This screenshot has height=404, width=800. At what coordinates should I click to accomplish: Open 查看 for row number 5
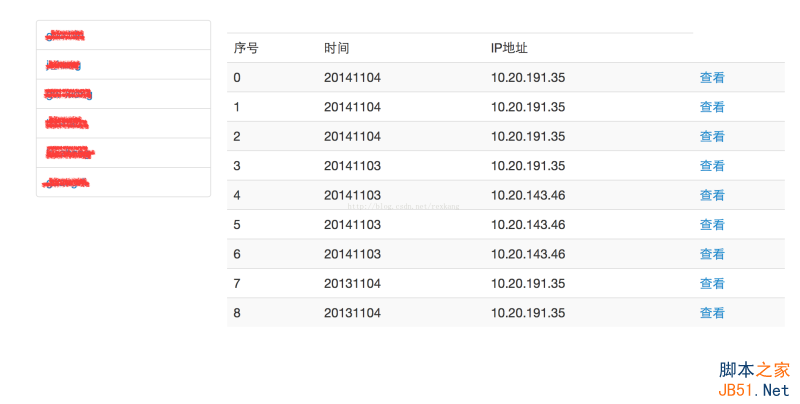pos(712,225)
